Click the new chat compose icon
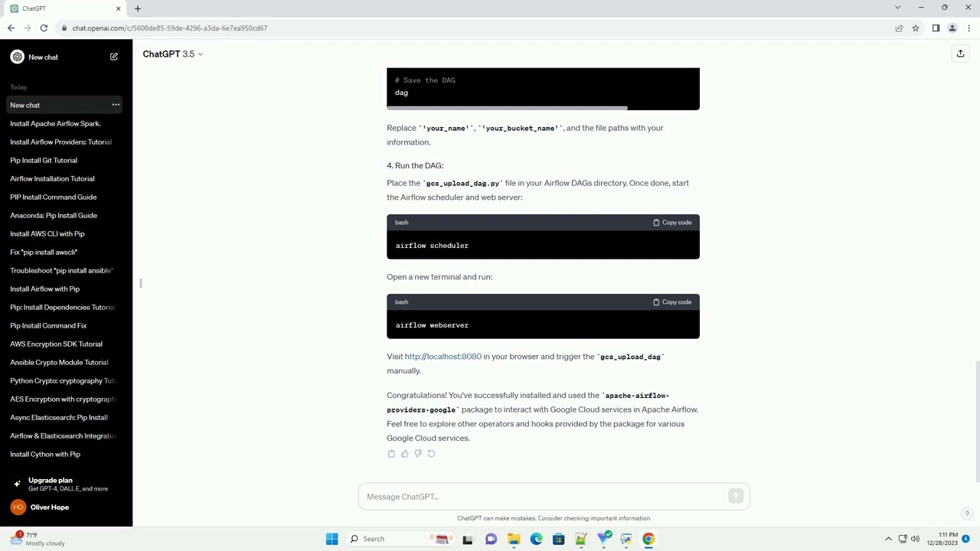The image size is (980, 551). tap(114, 57)
